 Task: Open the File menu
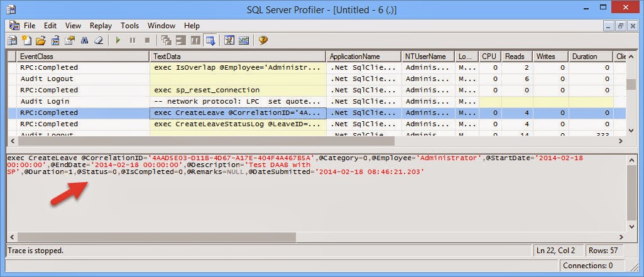[30, 26]
